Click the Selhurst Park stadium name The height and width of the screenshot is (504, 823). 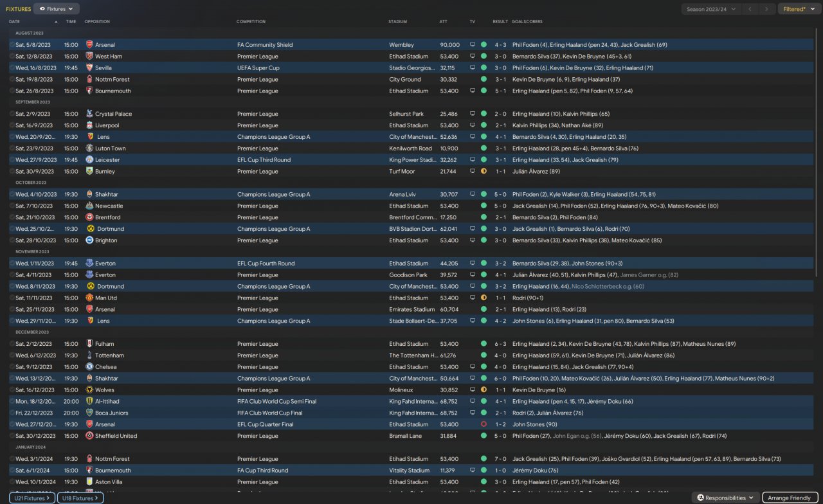[406, 114]
